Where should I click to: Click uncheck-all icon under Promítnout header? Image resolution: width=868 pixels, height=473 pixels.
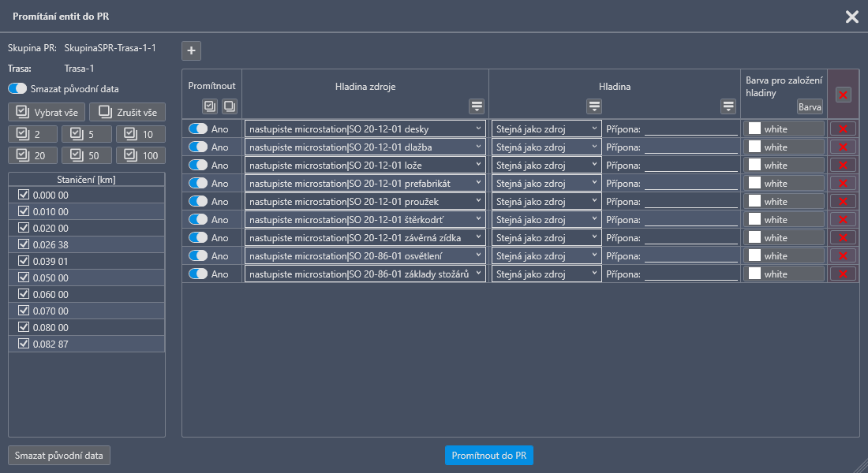pos(229,106)
